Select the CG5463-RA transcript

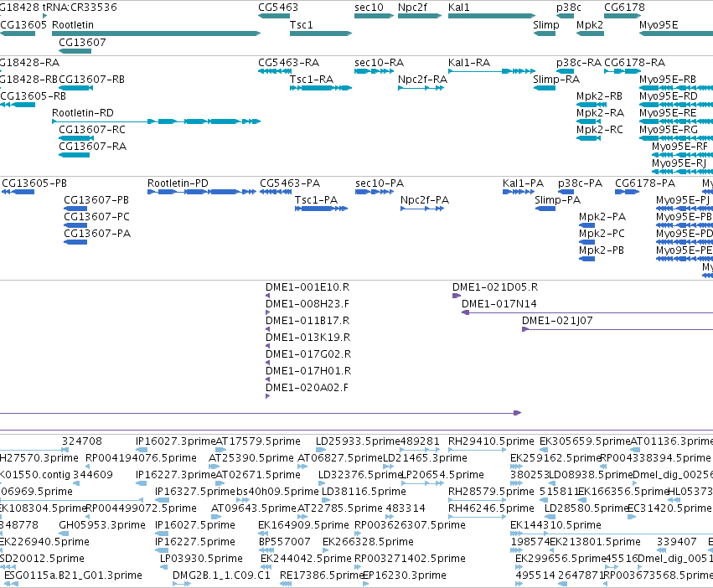(x=275, y=71)
